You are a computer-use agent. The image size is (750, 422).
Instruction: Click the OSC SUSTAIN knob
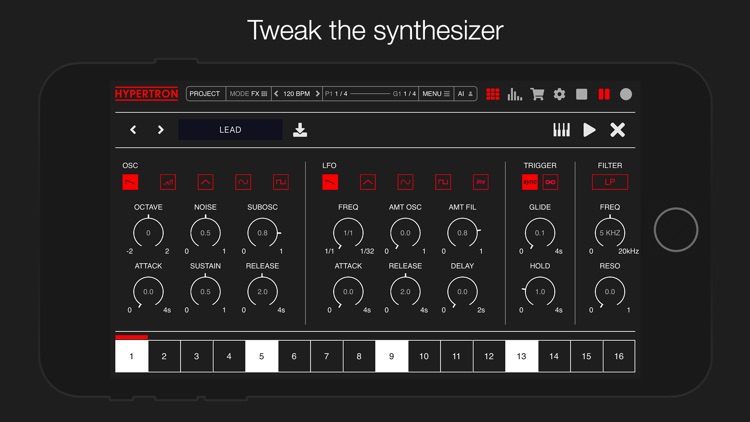(205, 291)
